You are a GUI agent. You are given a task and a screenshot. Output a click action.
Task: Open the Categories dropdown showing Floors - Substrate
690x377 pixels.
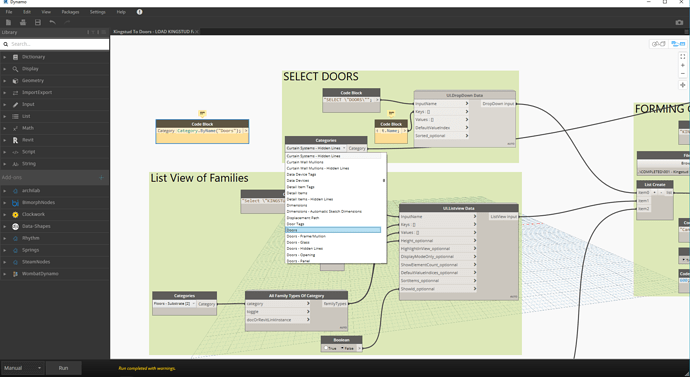click(x=174, y=304)
